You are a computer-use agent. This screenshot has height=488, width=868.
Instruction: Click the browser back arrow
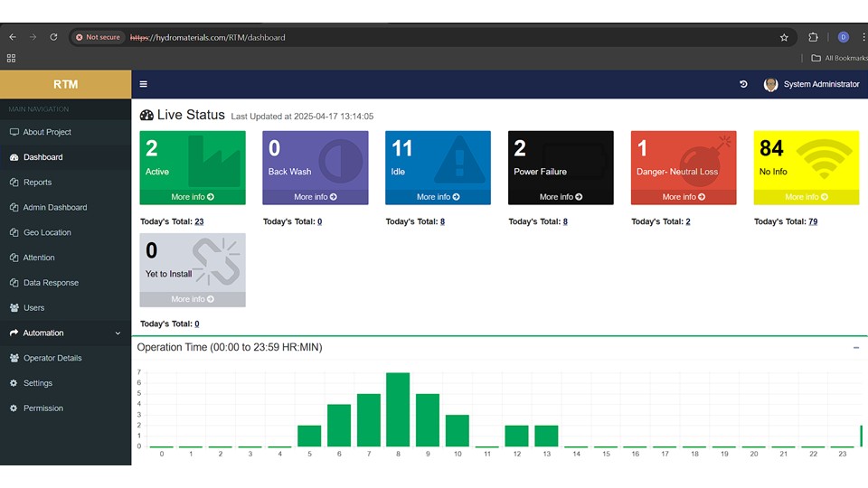13,37
